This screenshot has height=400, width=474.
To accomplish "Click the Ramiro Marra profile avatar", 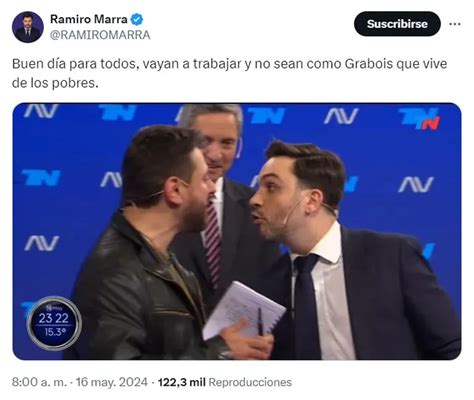I will tap(28, 27).
